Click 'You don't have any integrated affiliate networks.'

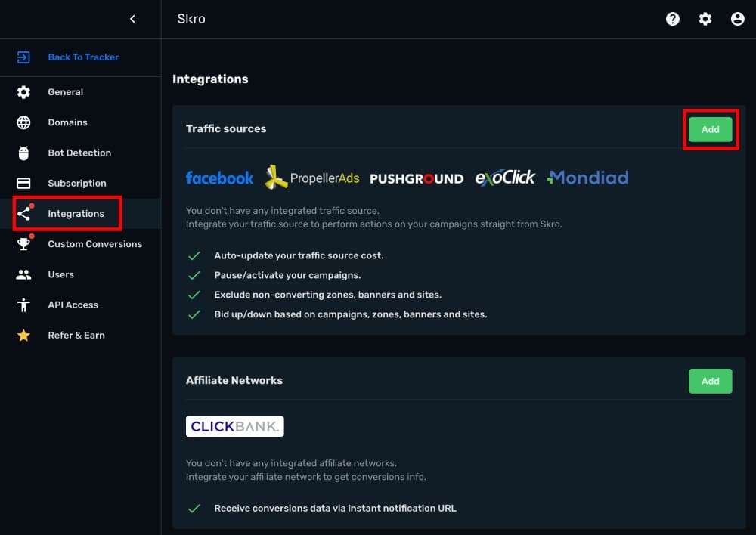[x=291, y=463]
